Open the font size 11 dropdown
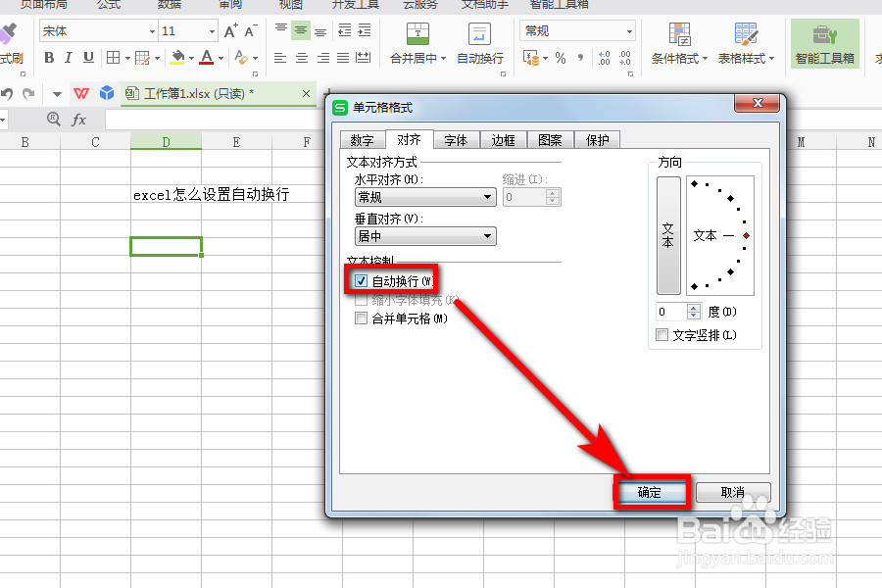Screen dimensions: 882x588 (x=212, y=31)
